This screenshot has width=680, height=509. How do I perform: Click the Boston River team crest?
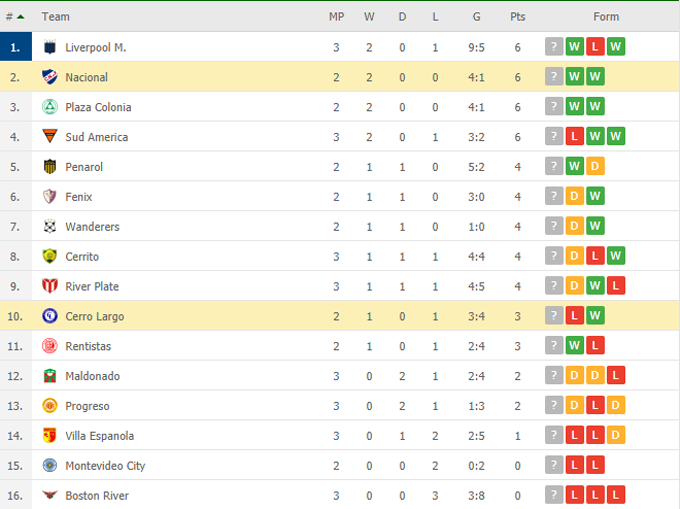50,495
